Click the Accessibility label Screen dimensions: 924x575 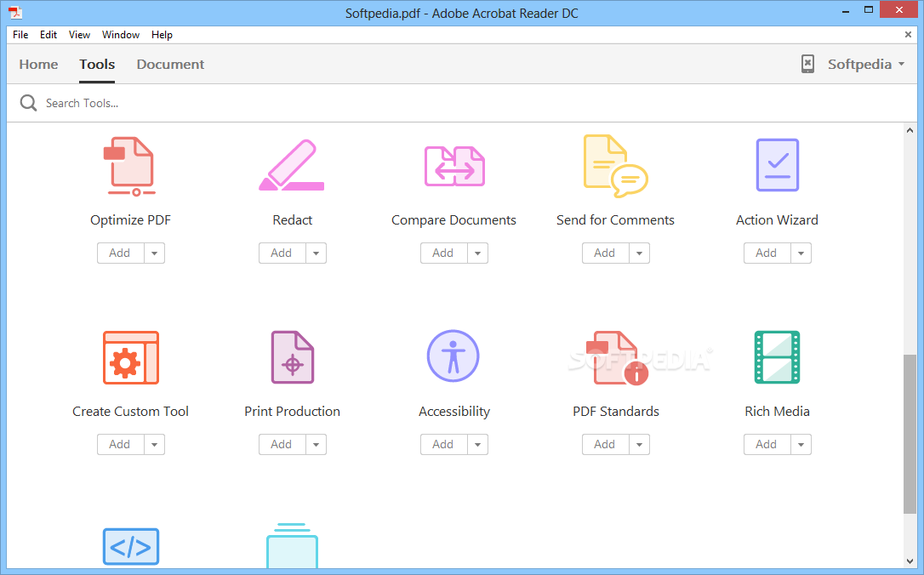pos(454,412)
